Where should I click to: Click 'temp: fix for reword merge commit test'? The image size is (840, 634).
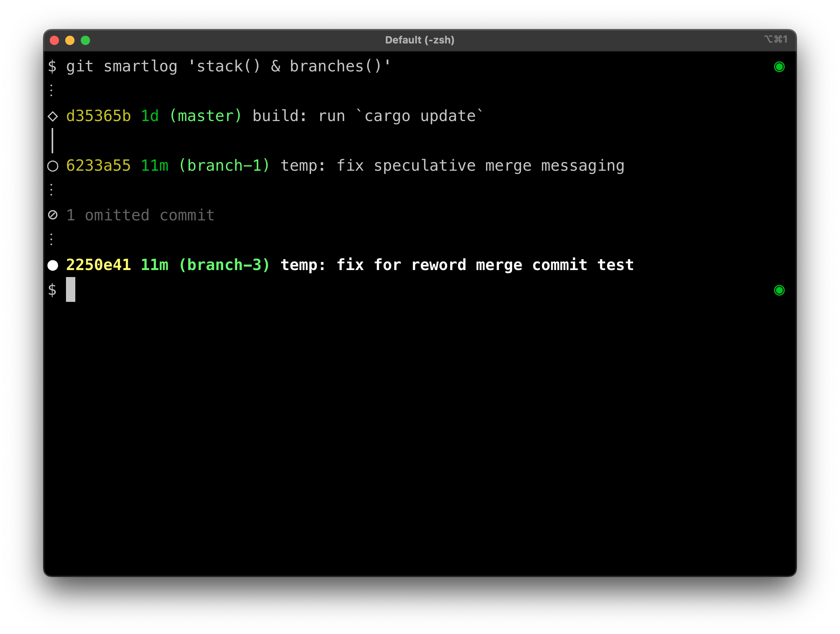point(457,265)
